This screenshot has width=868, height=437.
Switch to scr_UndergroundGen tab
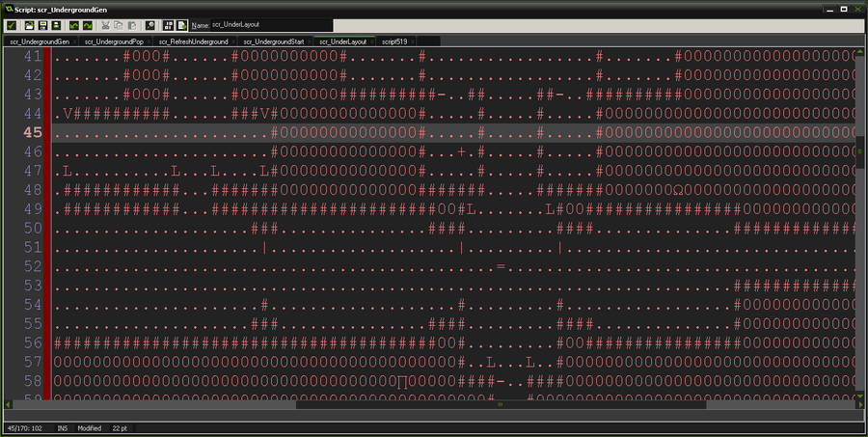pos(40,41)
